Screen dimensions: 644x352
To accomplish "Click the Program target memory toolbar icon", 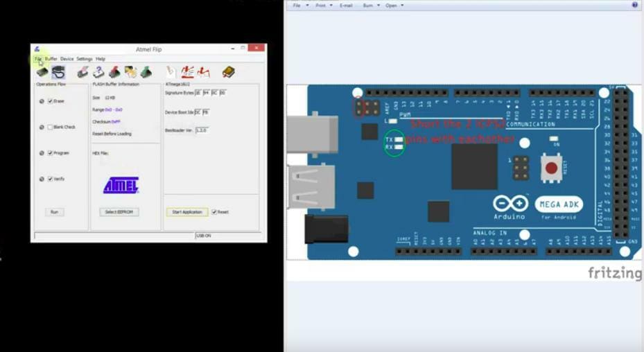I will [114, 72].
